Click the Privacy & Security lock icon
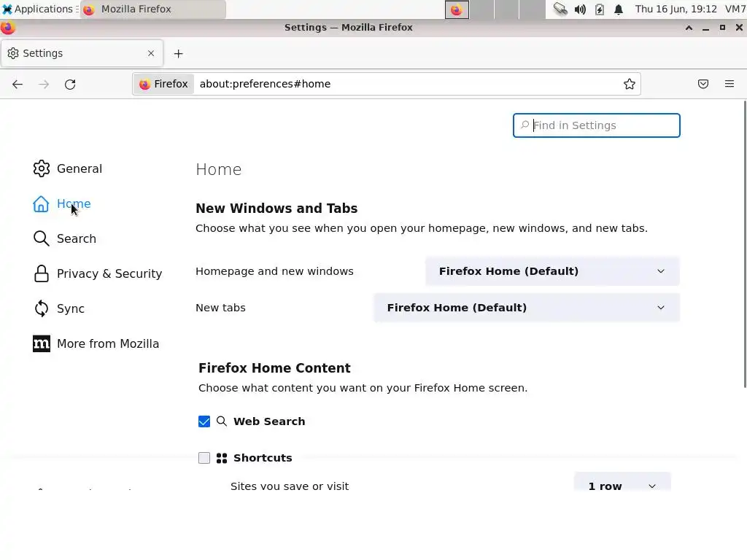This screenshot has height=560, width=747. pyautogui.click(x=42, y=273)
